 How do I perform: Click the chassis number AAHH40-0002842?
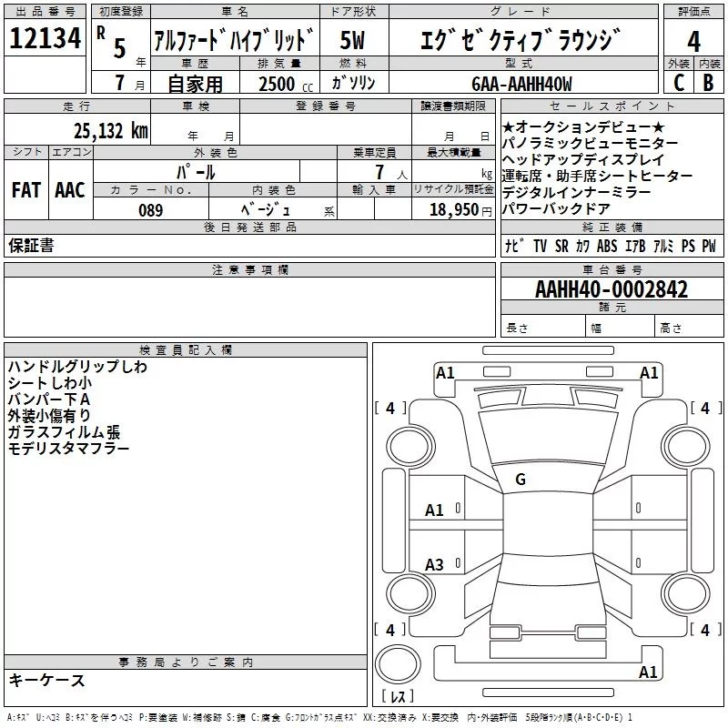point(612,289)
